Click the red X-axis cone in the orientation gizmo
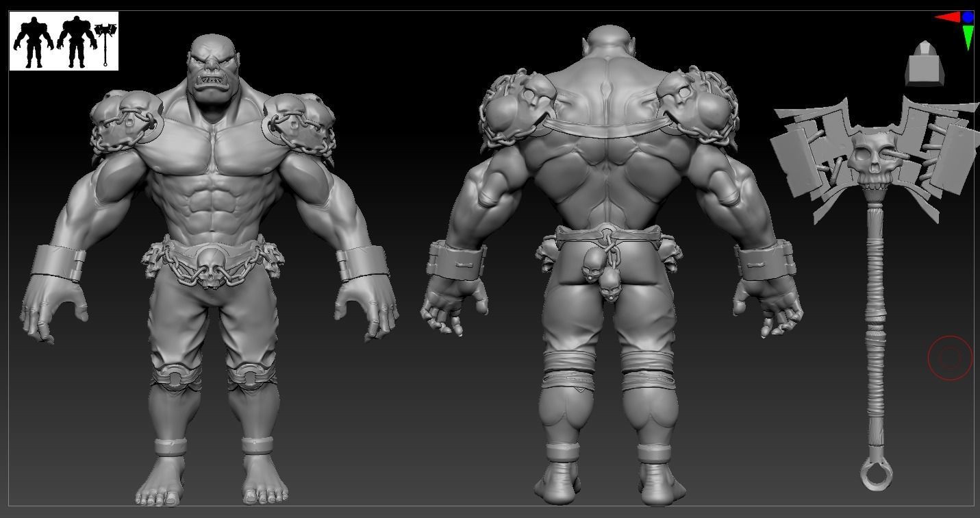The width and height of the screenshot is (980, 518). pos(948,17)
